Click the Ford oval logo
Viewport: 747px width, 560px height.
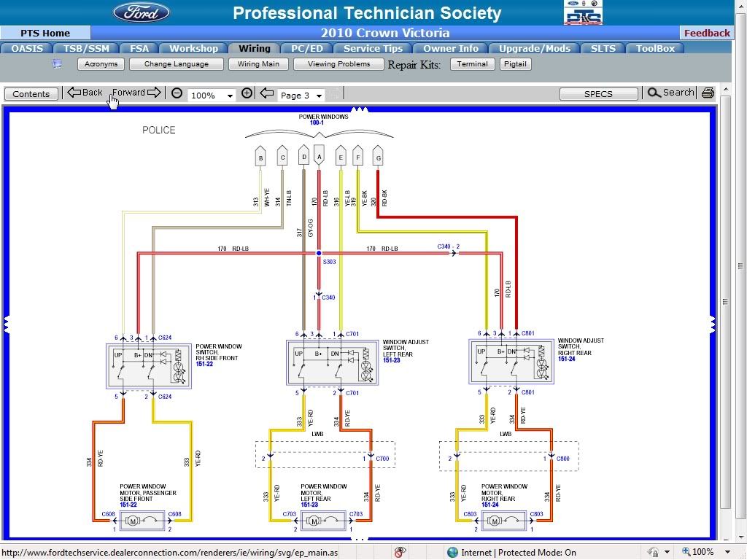(142, 12)
